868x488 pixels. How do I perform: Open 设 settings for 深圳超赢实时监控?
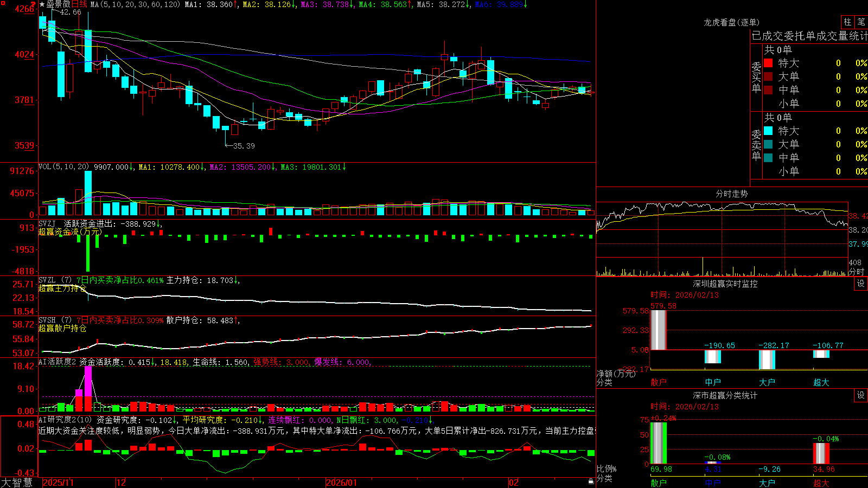point(861,284)
